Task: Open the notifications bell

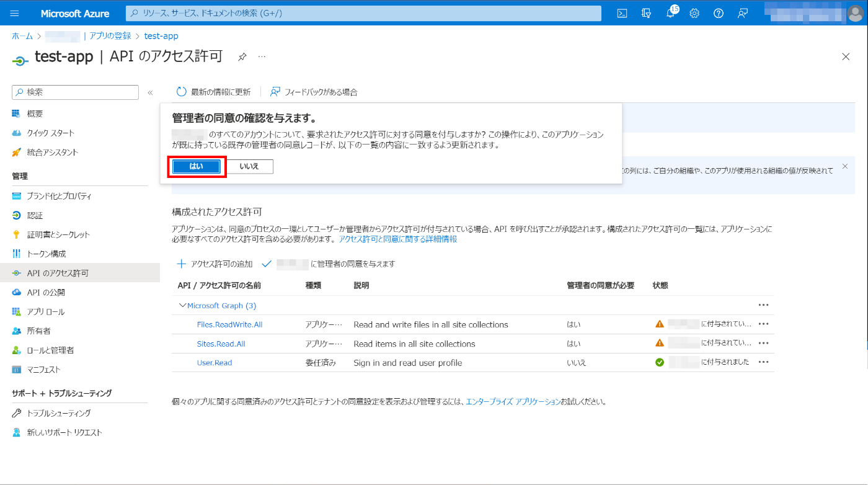Action: pyautogui.click(x=671, y=13)
